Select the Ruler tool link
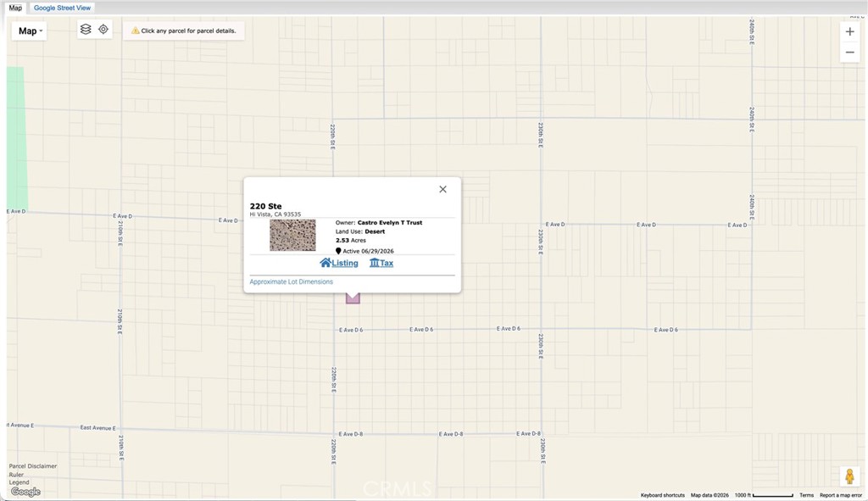The image size is (868, 501). (16, 475)
